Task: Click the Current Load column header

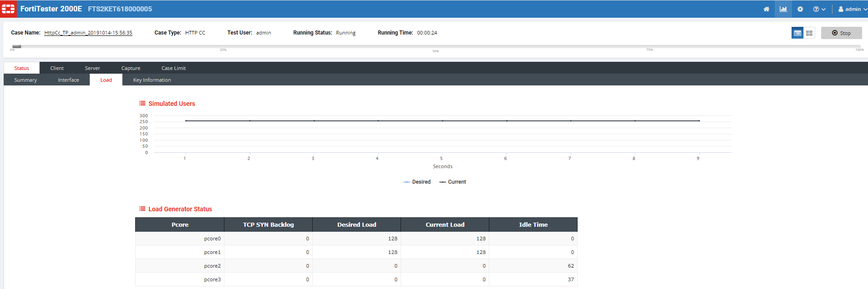Action: pos(445,224)
